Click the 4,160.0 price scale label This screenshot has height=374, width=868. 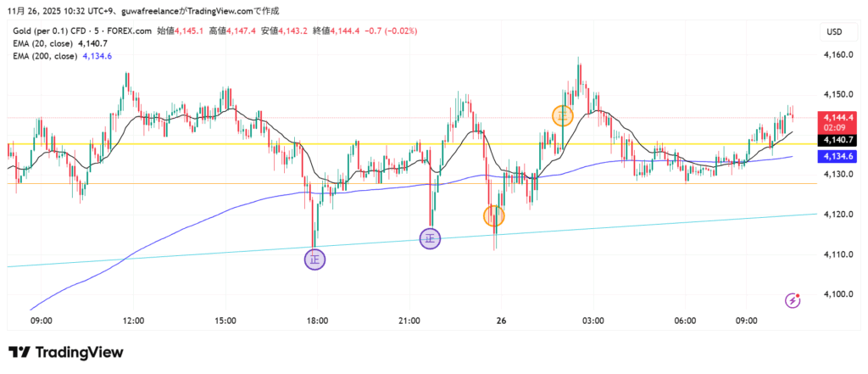click(837, 55)
